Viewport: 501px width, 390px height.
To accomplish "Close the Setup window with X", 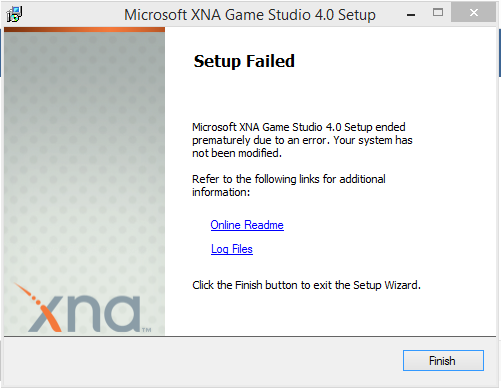I will tap(473, 13).
